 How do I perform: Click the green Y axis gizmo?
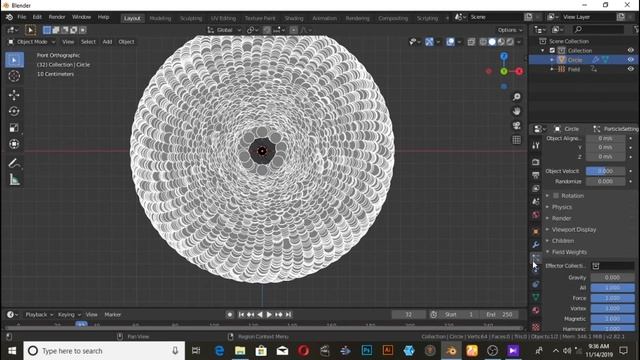504,72
